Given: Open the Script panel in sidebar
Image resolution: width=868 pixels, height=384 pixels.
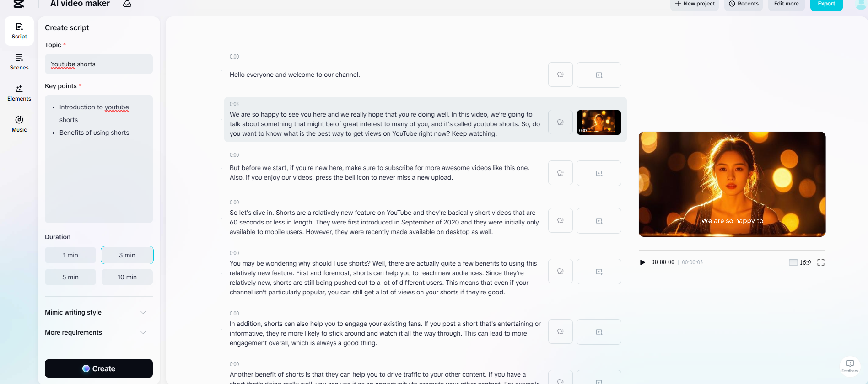Looking at the screenshot, I should 19,31.
